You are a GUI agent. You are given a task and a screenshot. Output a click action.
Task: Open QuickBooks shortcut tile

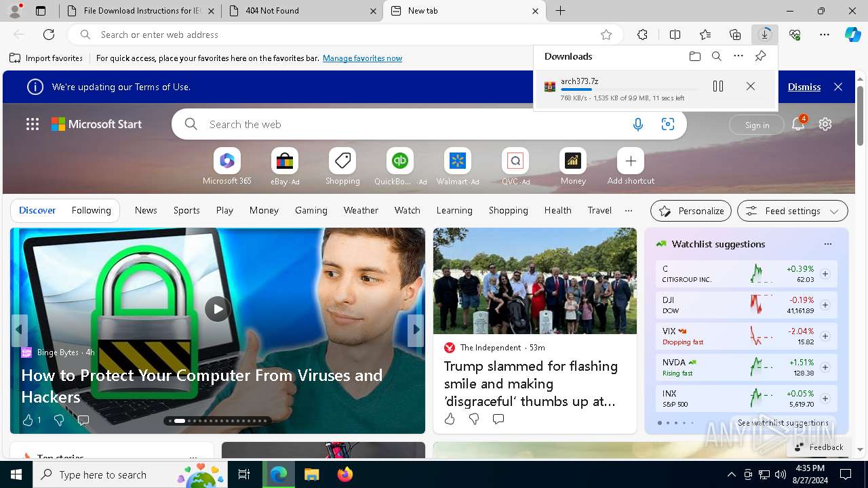(x=400, y=167)
